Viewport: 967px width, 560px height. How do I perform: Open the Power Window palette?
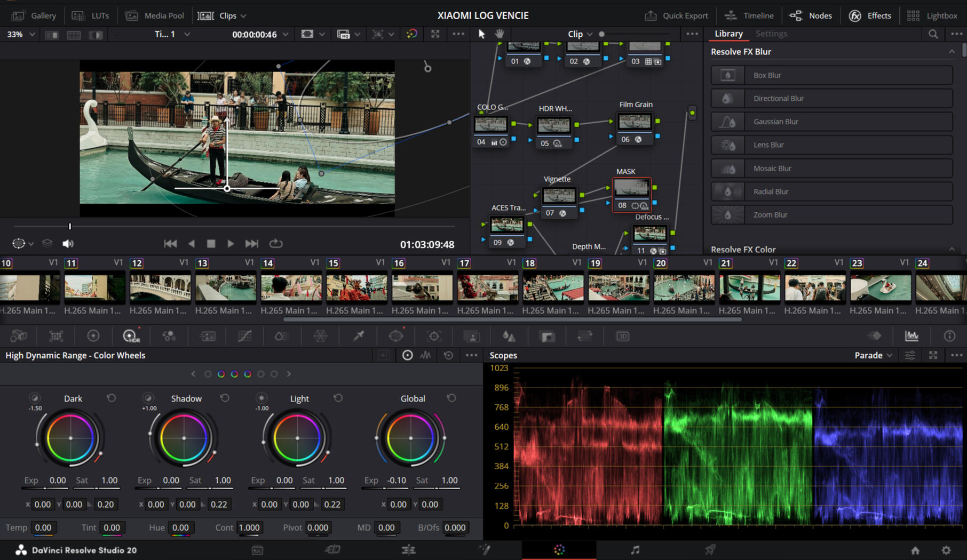pos(396,336)
